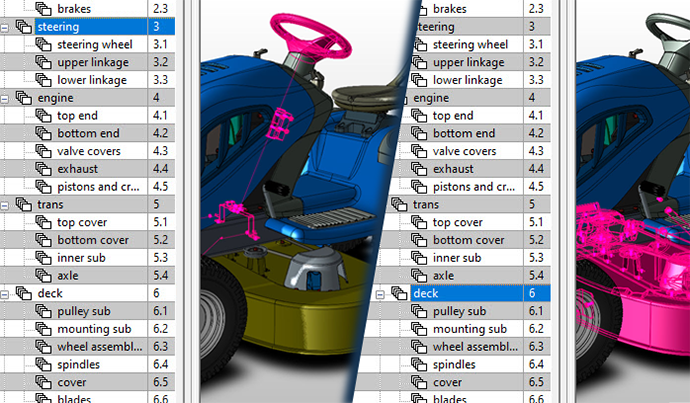Collapse the trans node in left tree
The image size is (690, 403).
coord(7,205)
